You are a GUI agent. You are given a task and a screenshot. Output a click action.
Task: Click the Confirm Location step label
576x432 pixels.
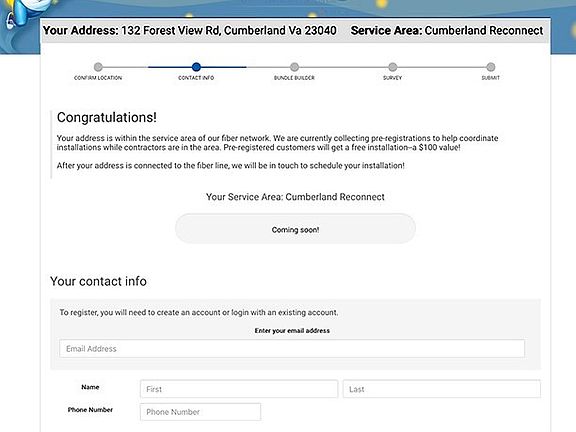[x=98, y=78]
